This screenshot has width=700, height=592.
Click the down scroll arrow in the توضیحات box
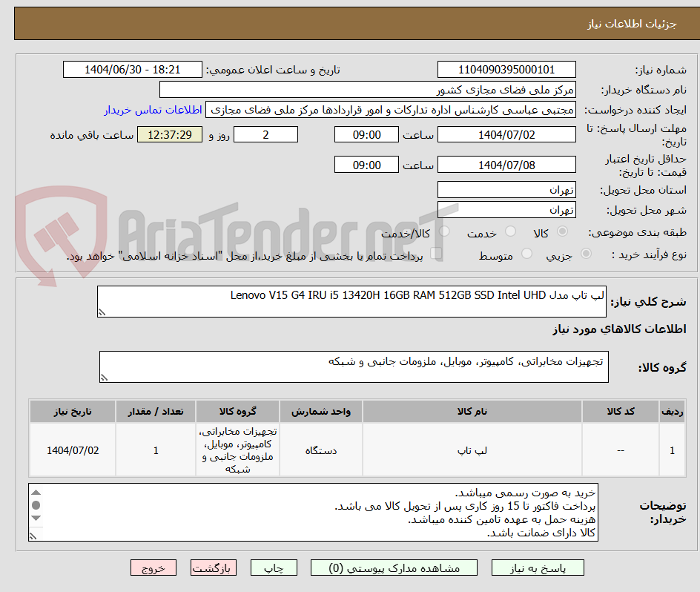tap(36, 518)
